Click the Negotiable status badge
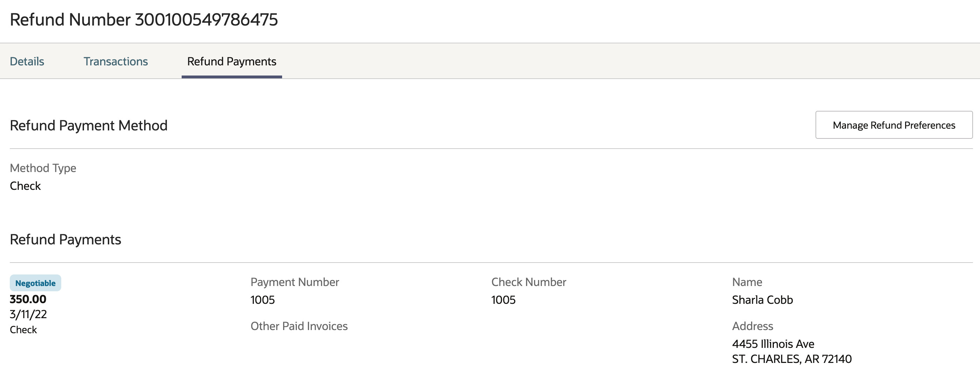 [35, 283]
